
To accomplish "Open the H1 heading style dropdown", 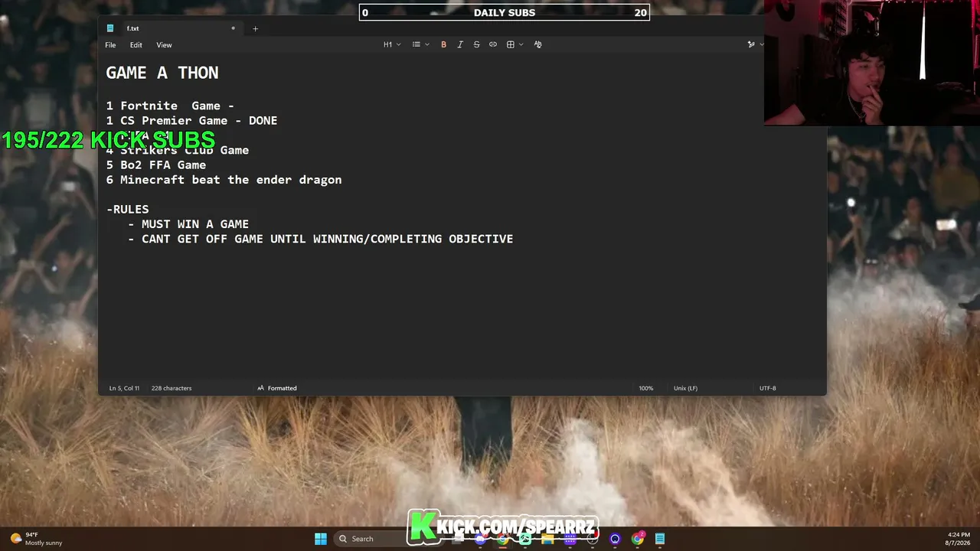I will [392, 44].
